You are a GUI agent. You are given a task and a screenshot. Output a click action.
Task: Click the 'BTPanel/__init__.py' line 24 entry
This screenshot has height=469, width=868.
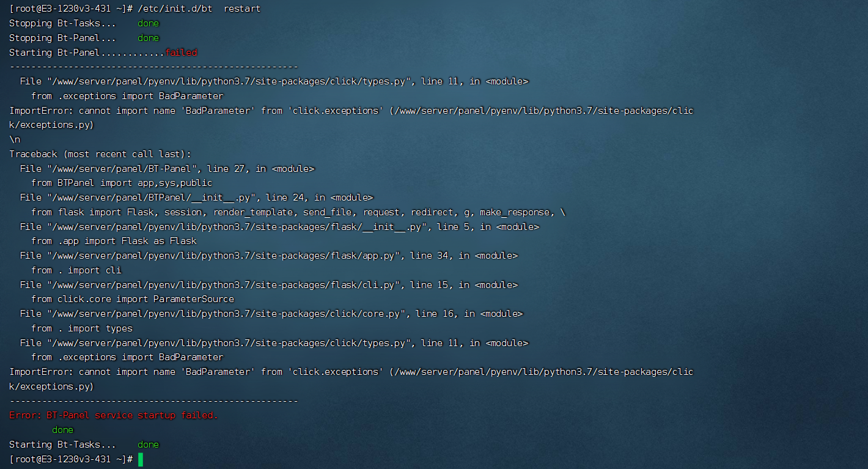pos(196,198)
